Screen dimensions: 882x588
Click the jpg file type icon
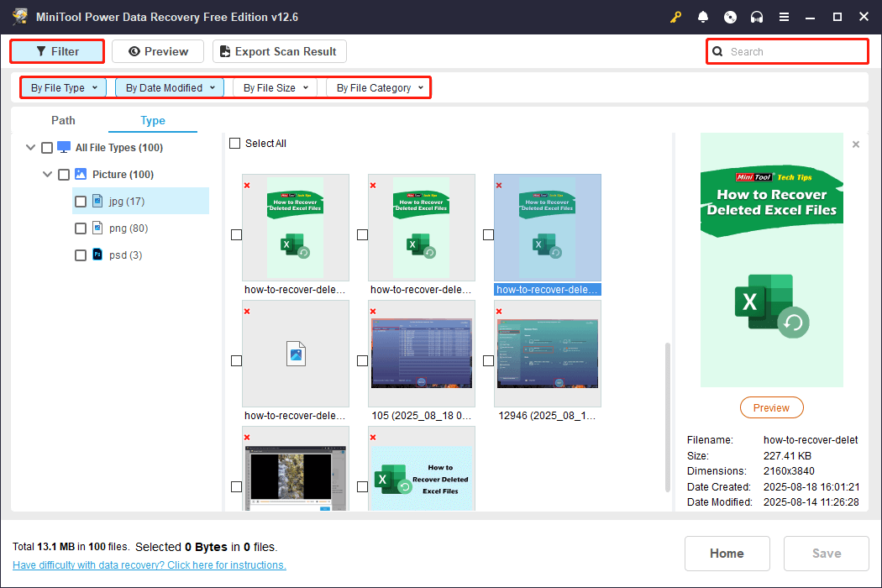[97, 201]
